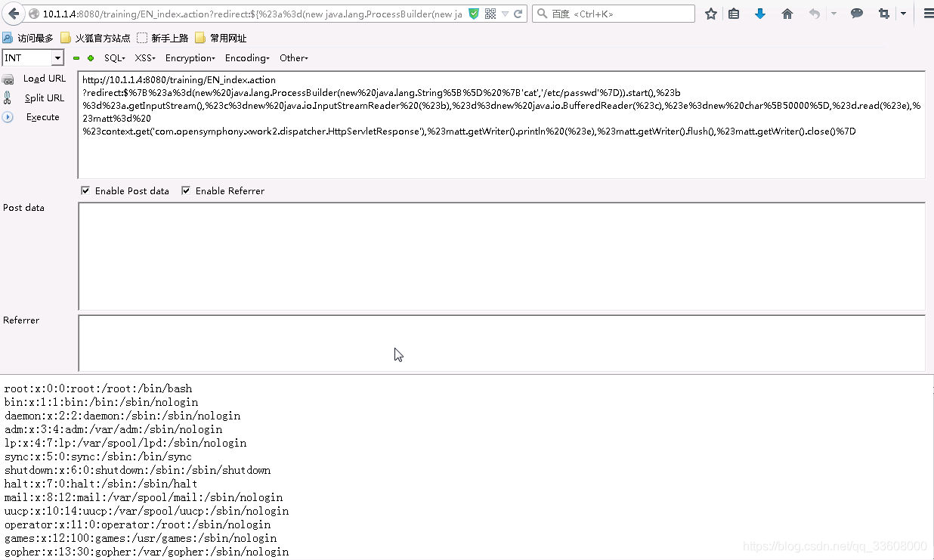Click the screenshot crop icon
The height and width of the screenshot is (560, 934).
pyautogui.click(x=884, y=14)
